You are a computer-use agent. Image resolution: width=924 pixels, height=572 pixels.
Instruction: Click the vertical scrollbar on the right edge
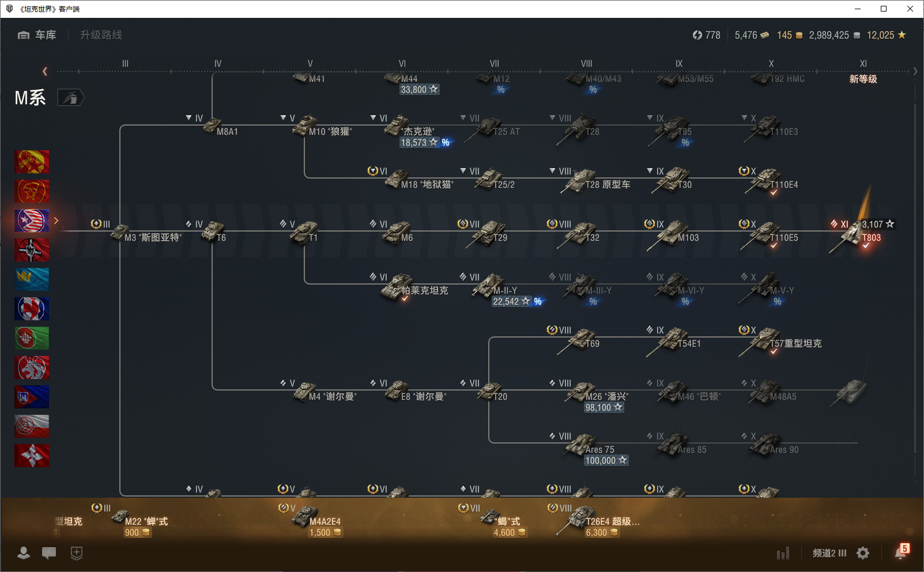(915, 276)
